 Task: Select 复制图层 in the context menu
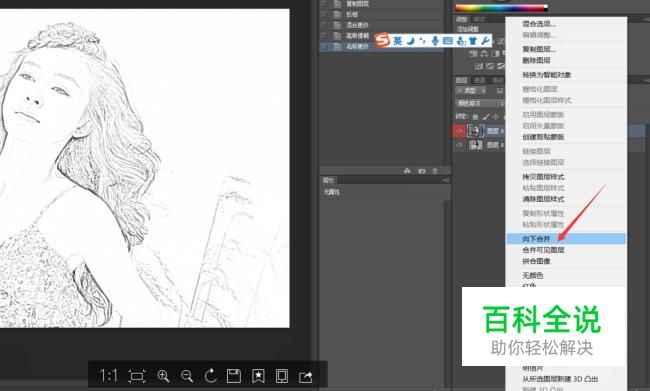tap(538, 49)
